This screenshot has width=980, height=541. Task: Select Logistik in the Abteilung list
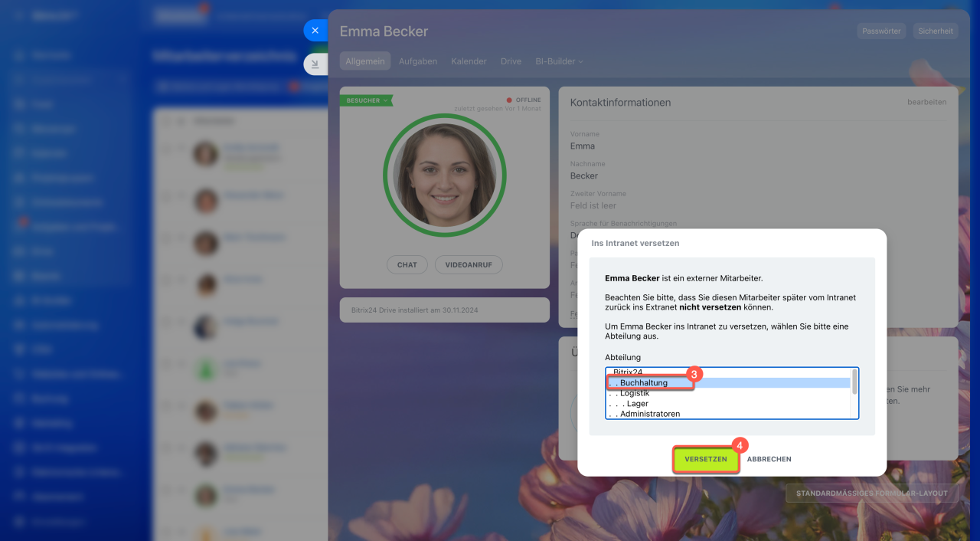point(728,393)
